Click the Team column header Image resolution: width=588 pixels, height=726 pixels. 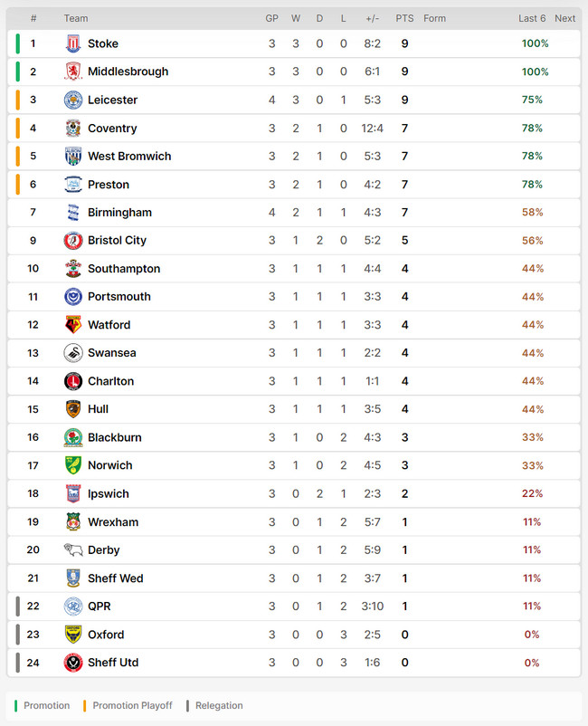(x=76, y=18)
